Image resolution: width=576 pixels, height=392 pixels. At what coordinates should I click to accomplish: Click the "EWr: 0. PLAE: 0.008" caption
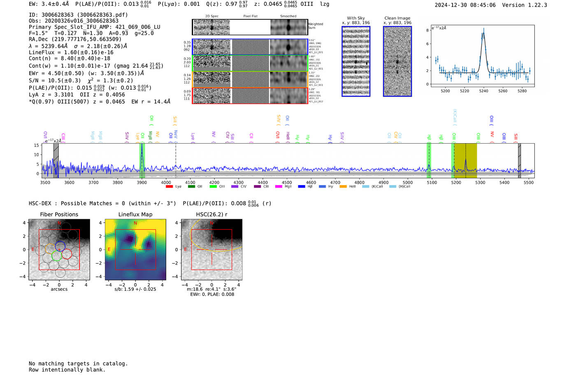pyautogui.click(x=212, y=295)
